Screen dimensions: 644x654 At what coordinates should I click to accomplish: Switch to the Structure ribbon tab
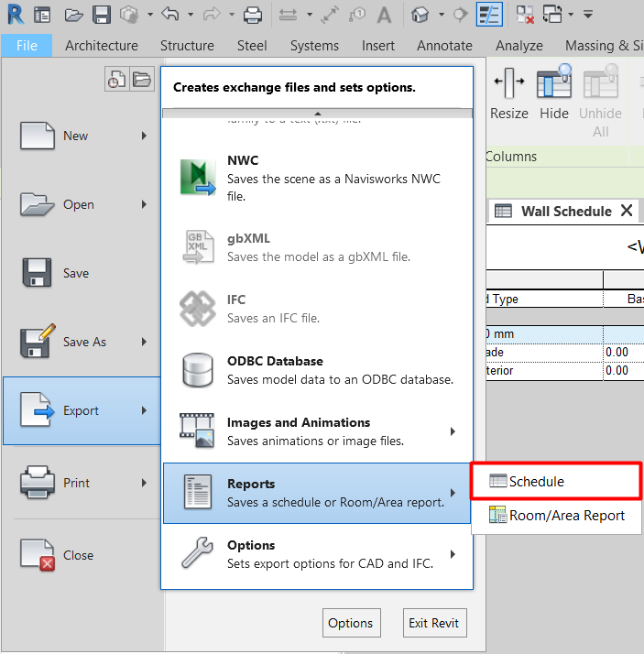tap(187, 45)
